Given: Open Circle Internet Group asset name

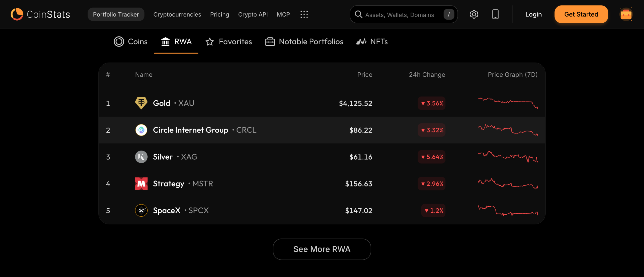Looking at the screenshot, I should (190, 130).
